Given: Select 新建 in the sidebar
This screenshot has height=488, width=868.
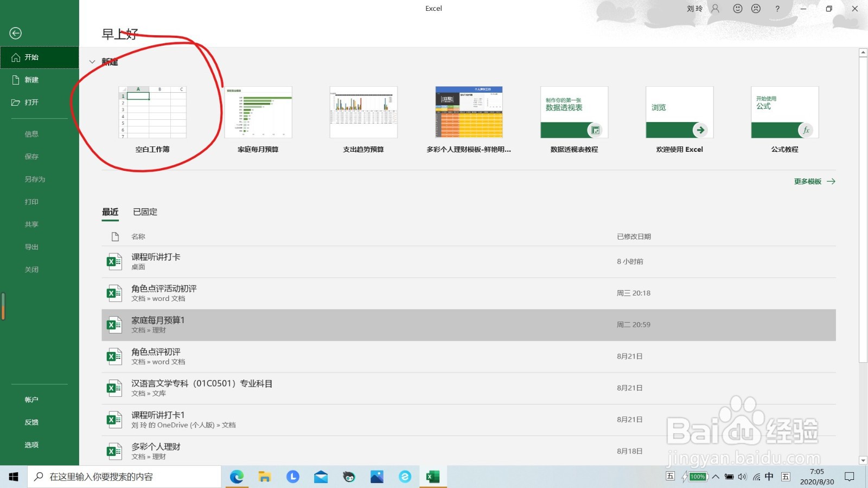Looking at the screenshot, I should 40,80.
